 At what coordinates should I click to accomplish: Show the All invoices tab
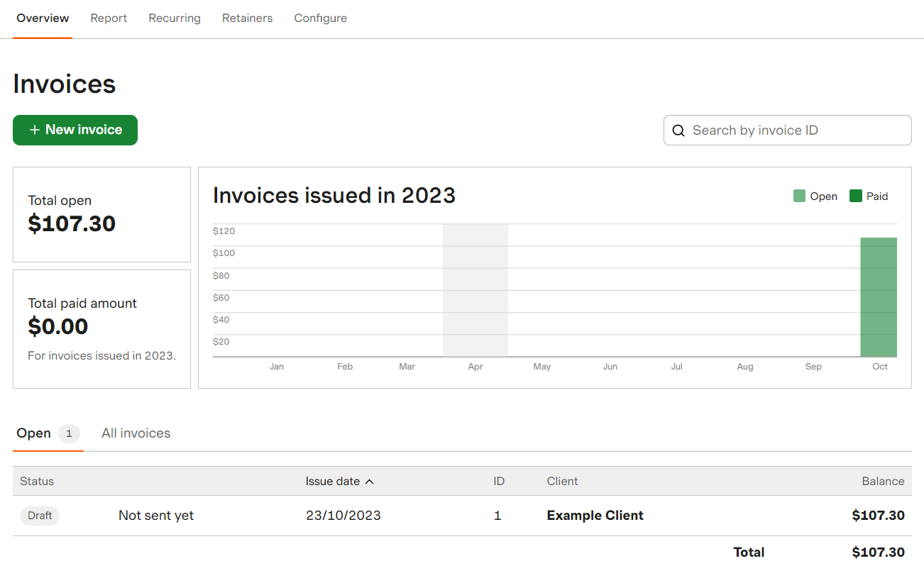136,433
